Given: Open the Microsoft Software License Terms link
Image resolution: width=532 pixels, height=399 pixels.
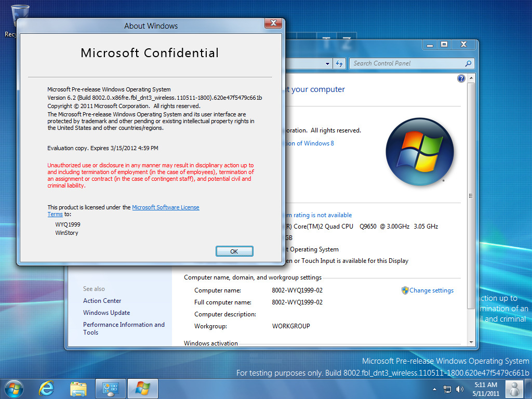Looking at the screenshot, I should (165, 207).
